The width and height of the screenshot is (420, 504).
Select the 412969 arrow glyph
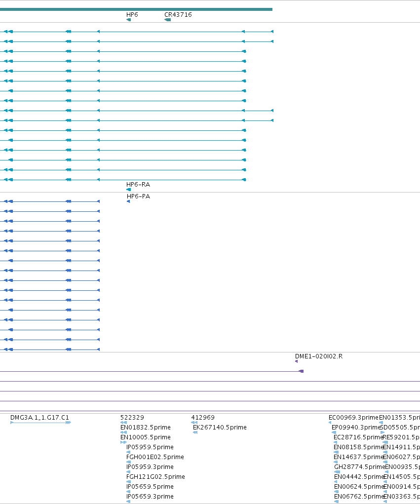[x=194, y=423]
